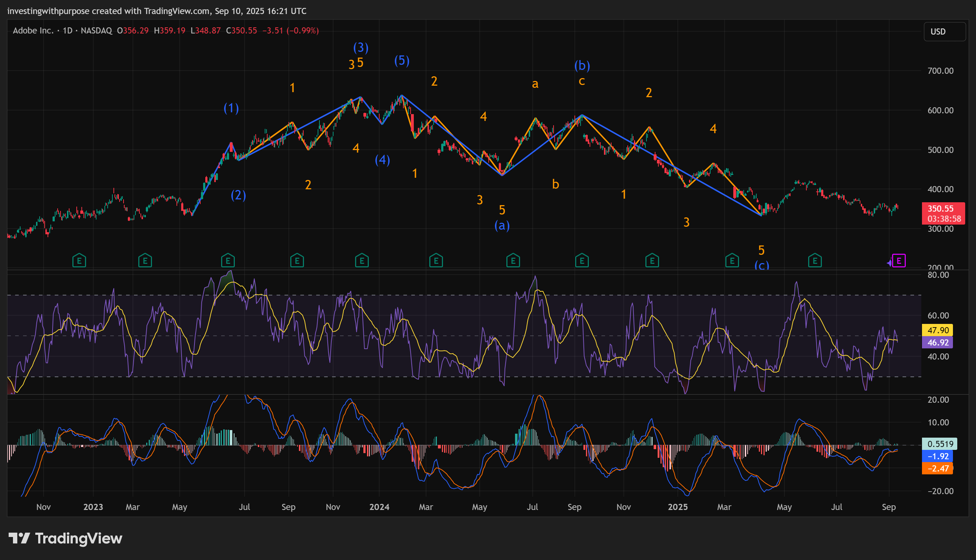Click the purple 46.92 RSI value label
The image size is (976, 560).
pyautogui.click(x=937, y=342)
